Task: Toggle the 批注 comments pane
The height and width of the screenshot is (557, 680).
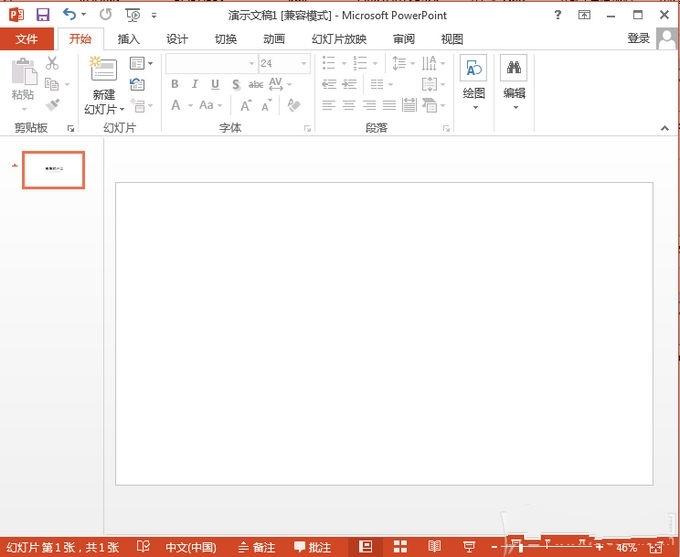Action: coord(311,547)
